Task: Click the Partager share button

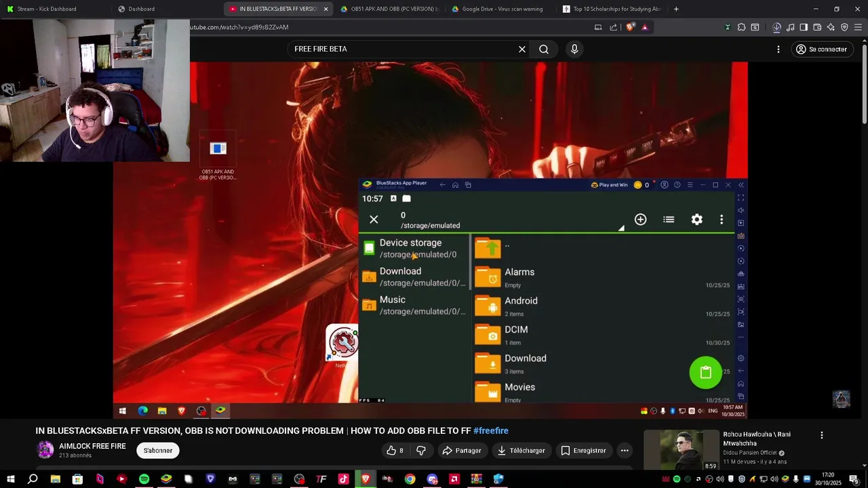Action: (462, 450)
